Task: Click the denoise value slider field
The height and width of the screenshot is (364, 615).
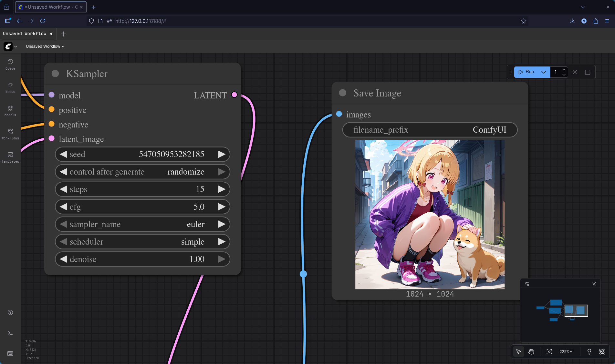Action: [x=142, y=259]
